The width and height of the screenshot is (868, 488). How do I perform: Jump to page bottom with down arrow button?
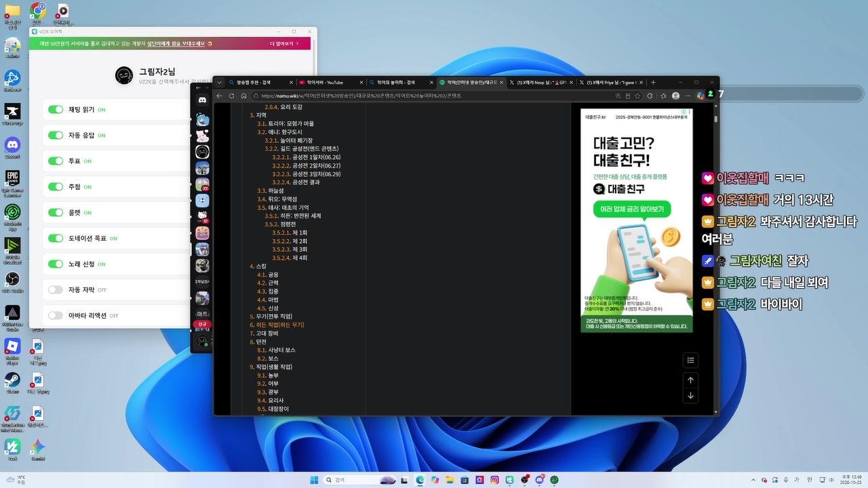point(690,396)
